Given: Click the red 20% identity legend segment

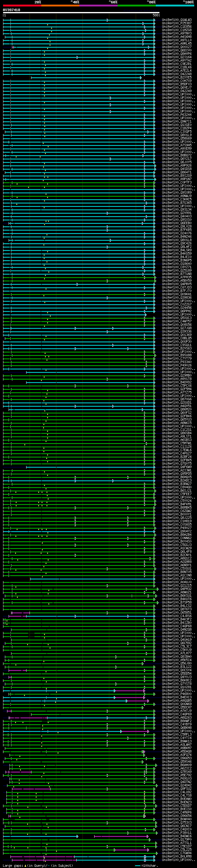Looking at the screenshot, I should coord(22,6).
